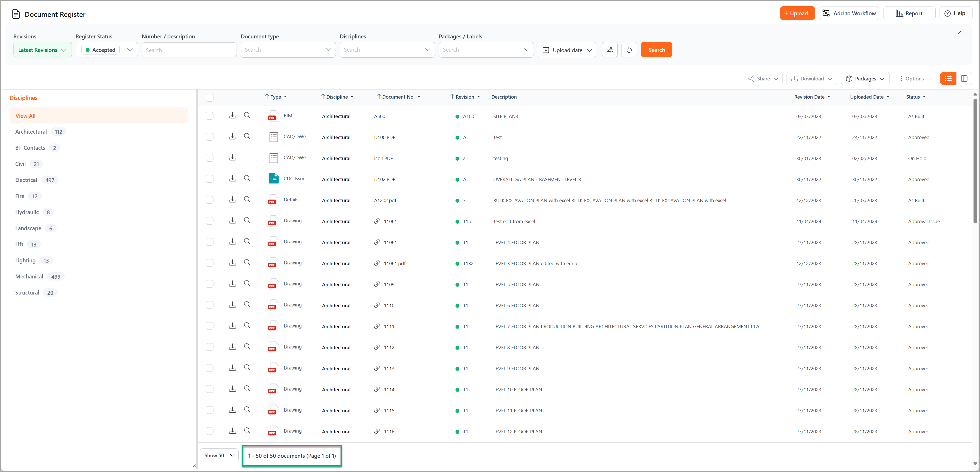Download the 11061.pdf LEVEL 3 document
The width and height of the screenshot is (980, 472).
click(x=232, y=263)
